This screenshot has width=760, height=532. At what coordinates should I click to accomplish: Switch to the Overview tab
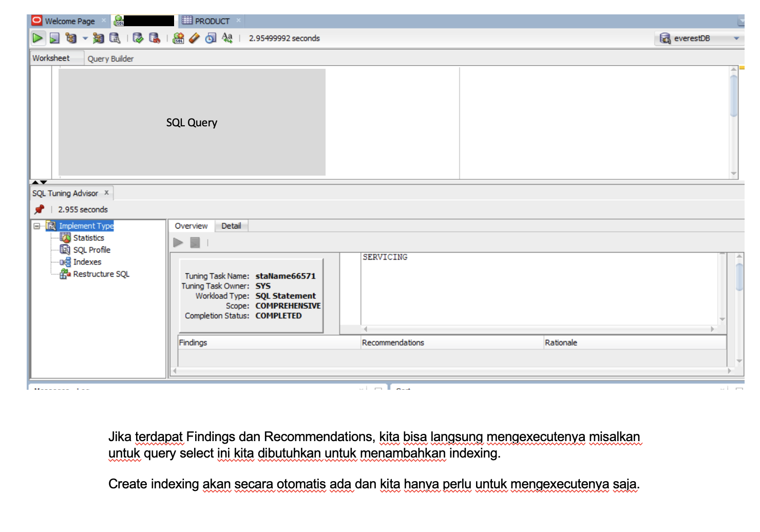click(191, 226)
